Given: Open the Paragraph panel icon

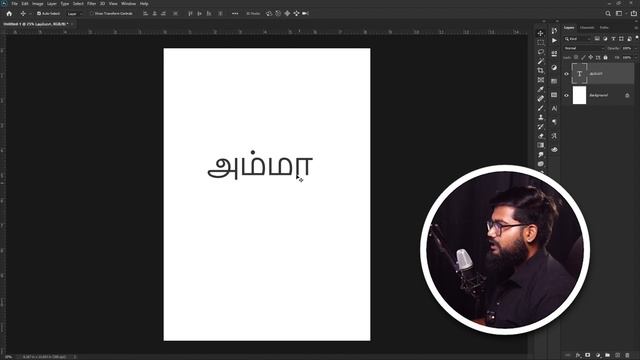Looking at the screenshot, I should [x=554, y=122].
